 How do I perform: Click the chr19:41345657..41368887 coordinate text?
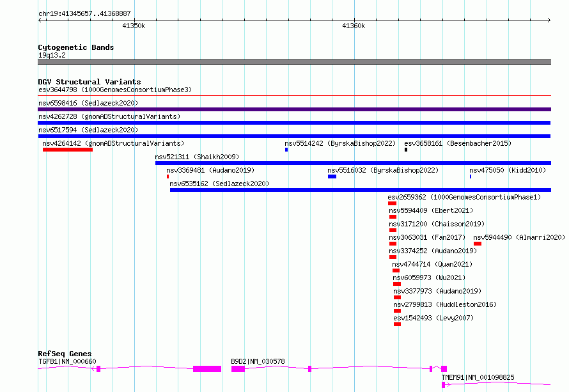[84, 13]
